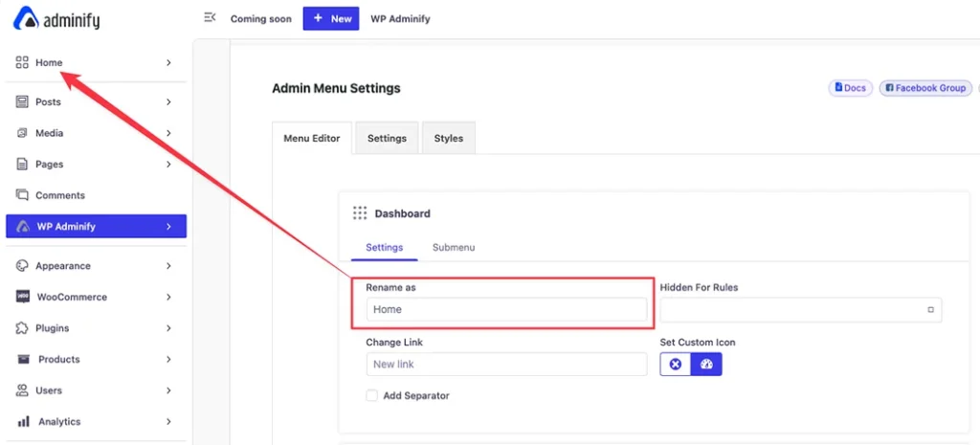This screenshot has width=980, height=445.
Task: Switch to the Settings tab beside Menu Editor
Action: pos(387,138)
